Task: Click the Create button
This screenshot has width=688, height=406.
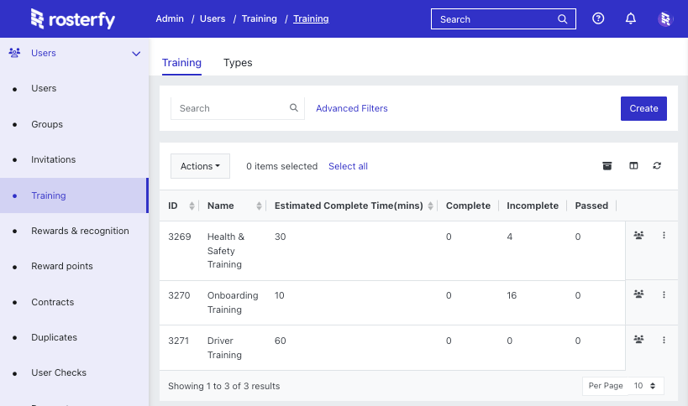Action: (644, 108)
